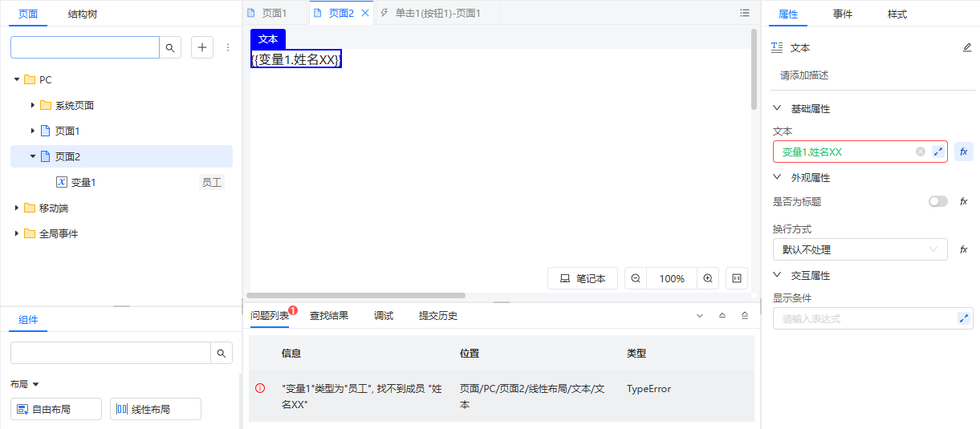The height and width of the screenshot is (429, 980).
Task: Open the more options menu beside plus button
Action: [227, 48]
